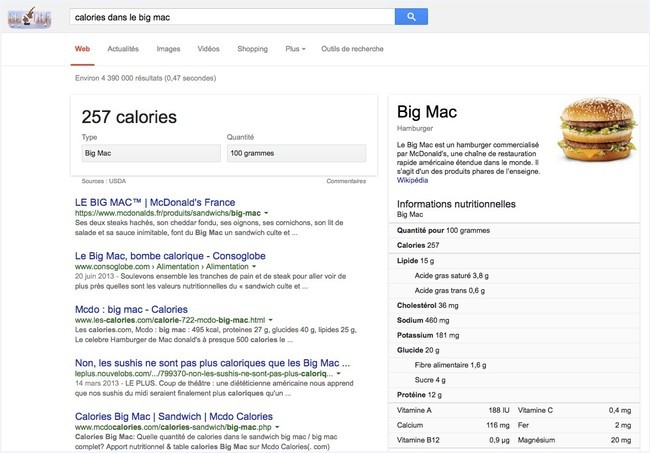650x453 pixels.
Task: Expand the arrow next to leplus.nouvelobs.com URL
Action: pyautogui.click(x=338, y=373)
